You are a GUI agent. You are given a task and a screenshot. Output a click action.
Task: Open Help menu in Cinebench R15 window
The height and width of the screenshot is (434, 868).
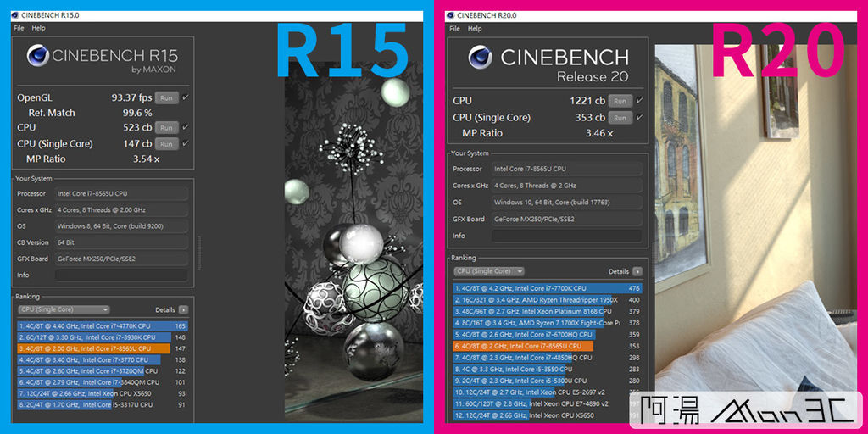pyautogui.click(x=38, y=28)
